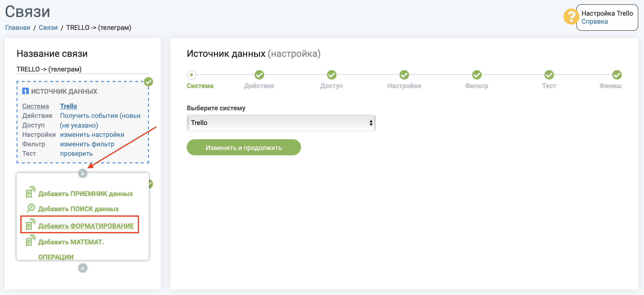Click the Trello system link in data source
Image resolution: width=644 pixels, height=295 pixels.
69,106
